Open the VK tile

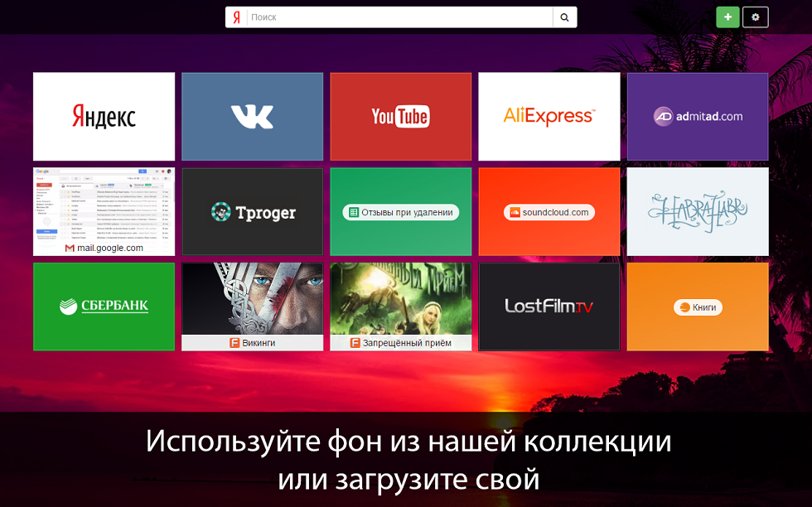coord(252,116)
